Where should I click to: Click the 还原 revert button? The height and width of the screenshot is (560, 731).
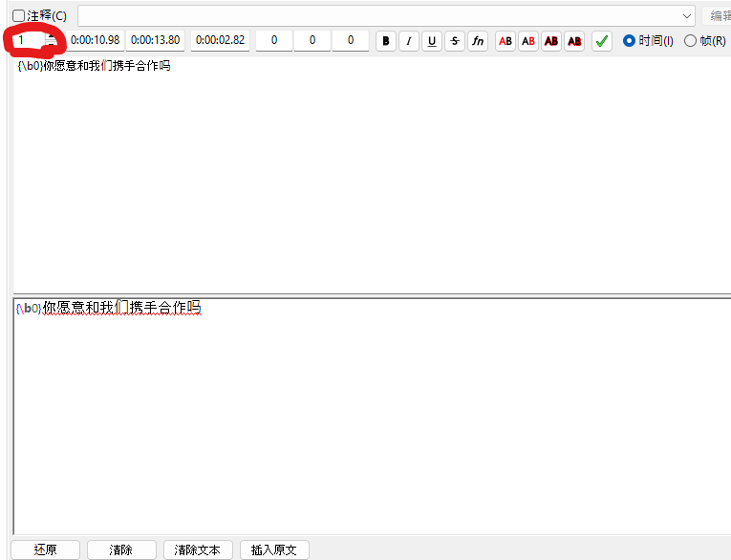(45, 549)
